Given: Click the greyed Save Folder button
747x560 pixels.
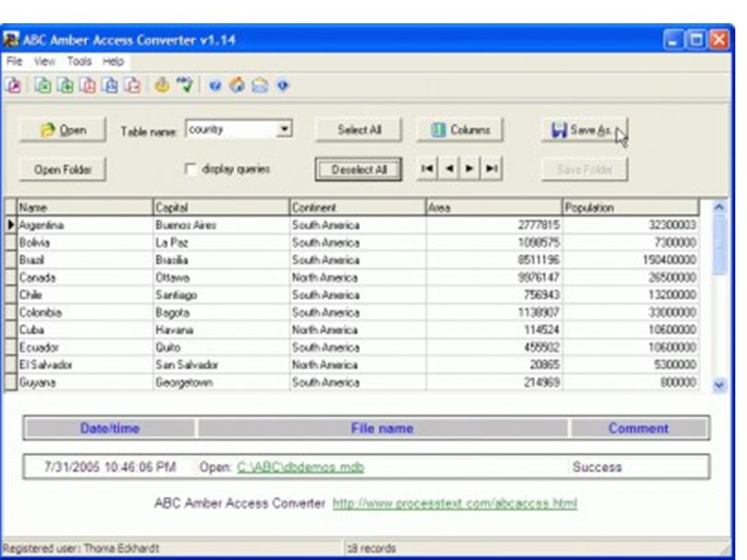Looking at the screenshot, I should click(584, 170).
